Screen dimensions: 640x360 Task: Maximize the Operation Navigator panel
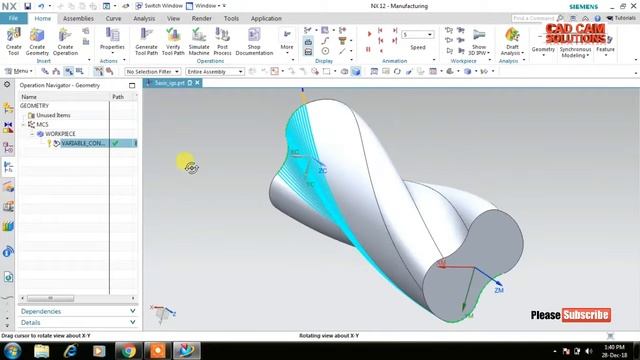132,85
